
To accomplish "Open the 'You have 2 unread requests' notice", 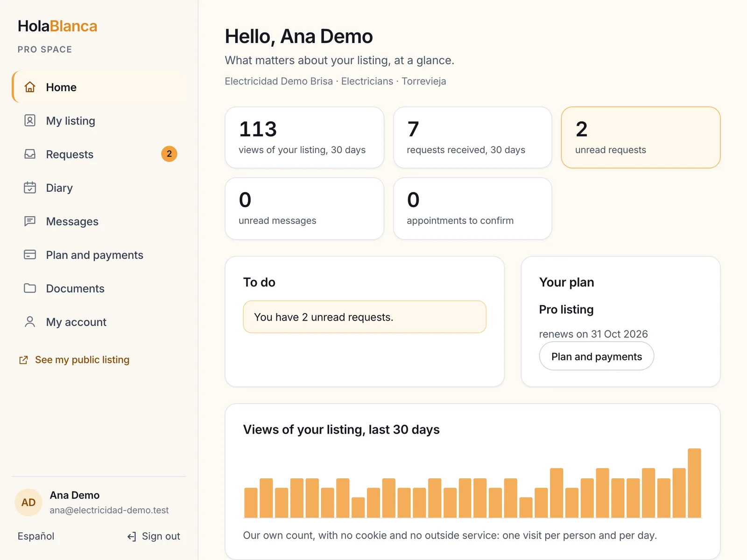I will pos(365,317).
